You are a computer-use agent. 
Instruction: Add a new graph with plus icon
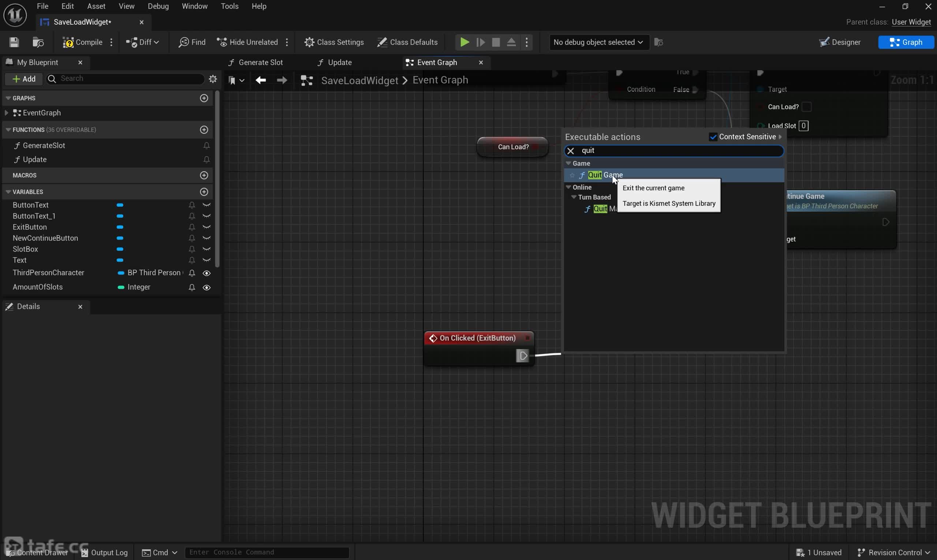pyautogui.click(x=204, y=98)
